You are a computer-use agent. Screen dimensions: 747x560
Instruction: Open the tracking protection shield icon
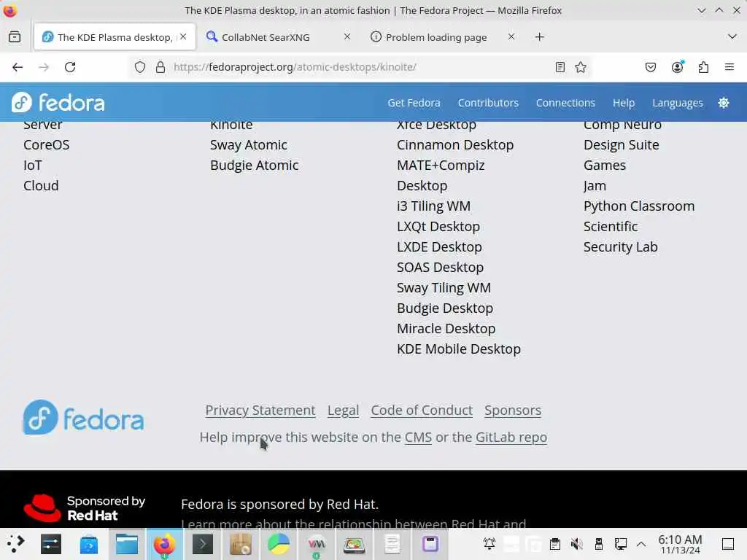[x=139, y=67]
